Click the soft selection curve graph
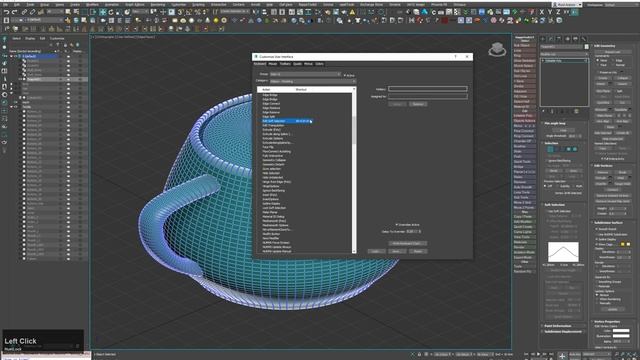 point(563,252)
